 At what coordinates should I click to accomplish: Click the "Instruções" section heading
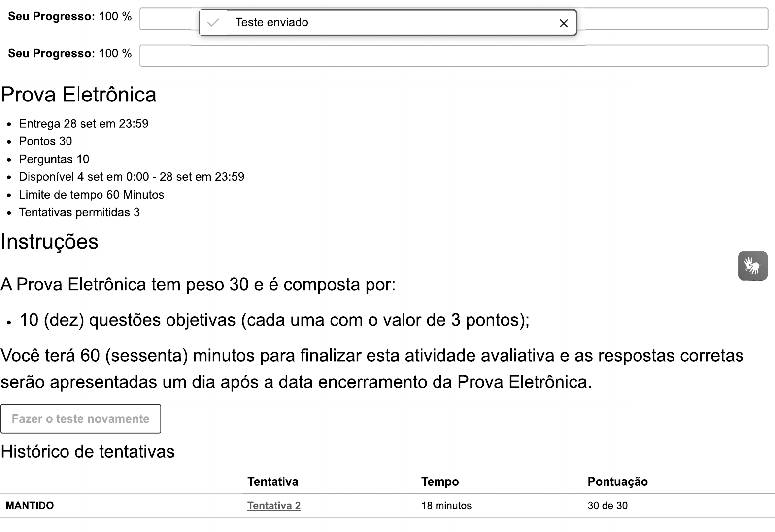pyautogui.click(x=50, y=242)
